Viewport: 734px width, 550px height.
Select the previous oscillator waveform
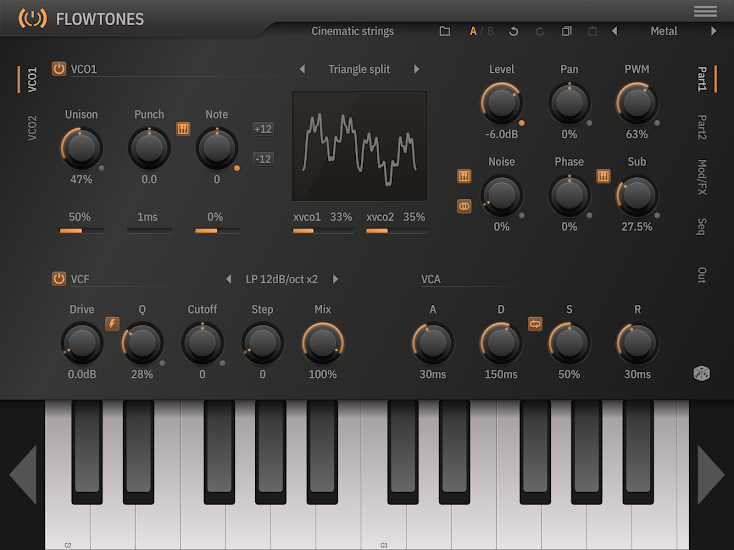[302, 69]
